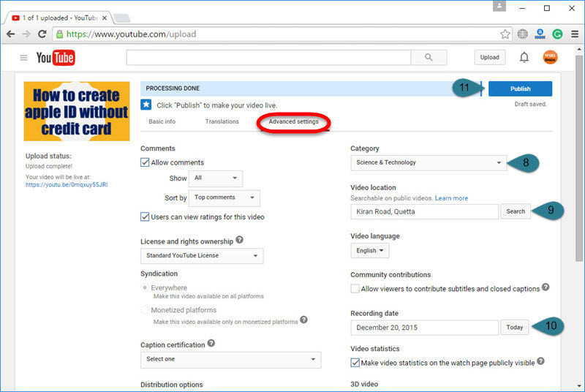Open the Video language 'English' dropdown
Viewport: 585px width, 392px height.
370,251
